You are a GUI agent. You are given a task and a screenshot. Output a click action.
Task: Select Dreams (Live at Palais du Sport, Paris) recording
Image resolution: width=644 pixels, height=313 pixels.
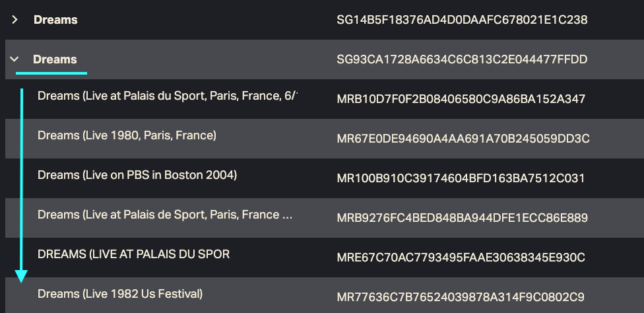point(168,96)
